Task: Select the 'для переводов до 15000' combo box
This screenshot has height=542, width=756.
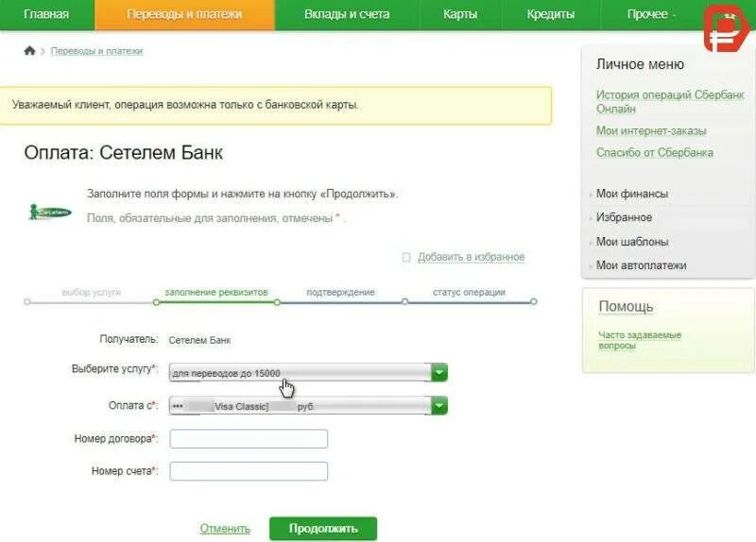Action: pyautogui.click(x=308, y=372)
